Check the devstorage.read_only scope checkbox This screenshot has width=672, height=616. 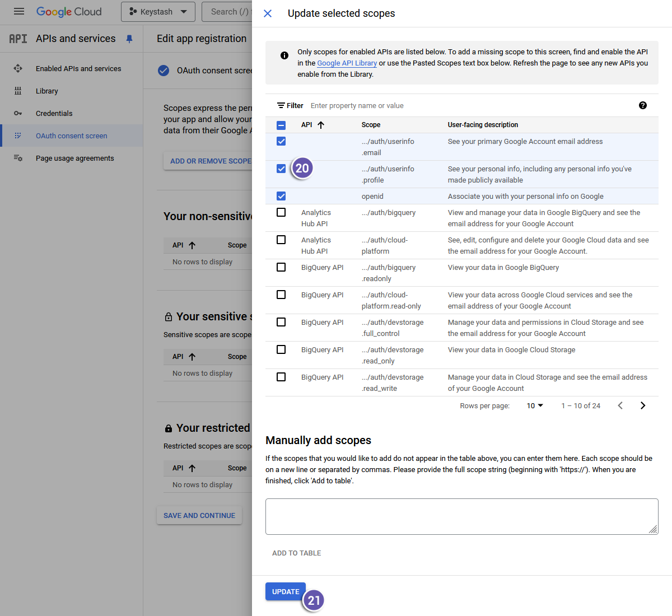pyautogui.click(x=281, y=349)
